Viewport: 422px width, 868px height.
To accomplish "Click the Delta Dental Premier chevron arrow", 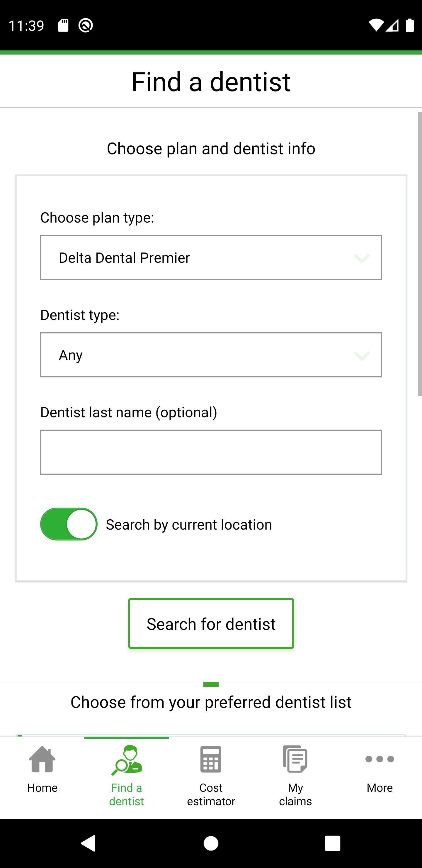I will tap(362, 258).
